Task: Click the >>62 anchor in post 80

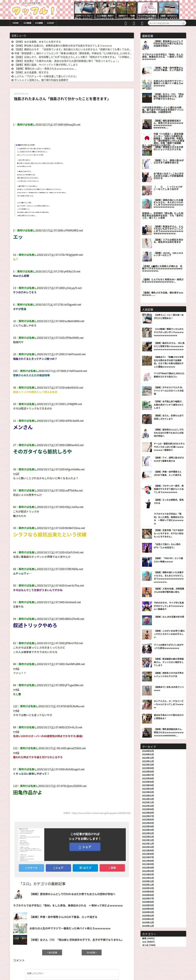Action: (16, 668)
